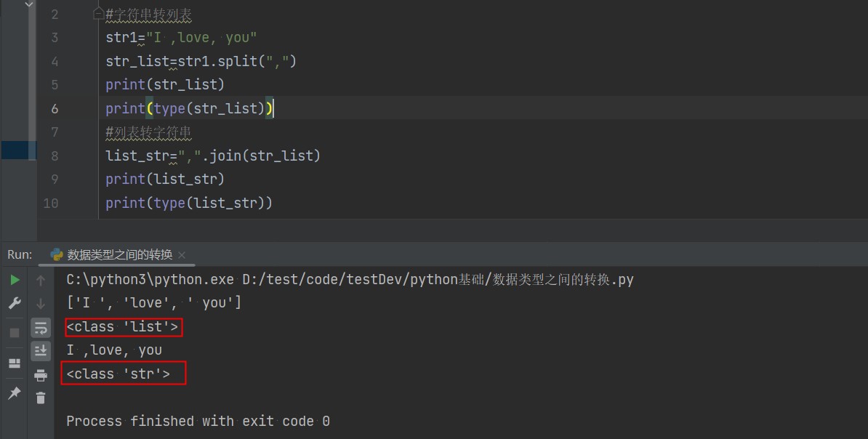Click code line str_list=str1.split(",")
Viewport: 868px width, 439px height.
[201, 61]
